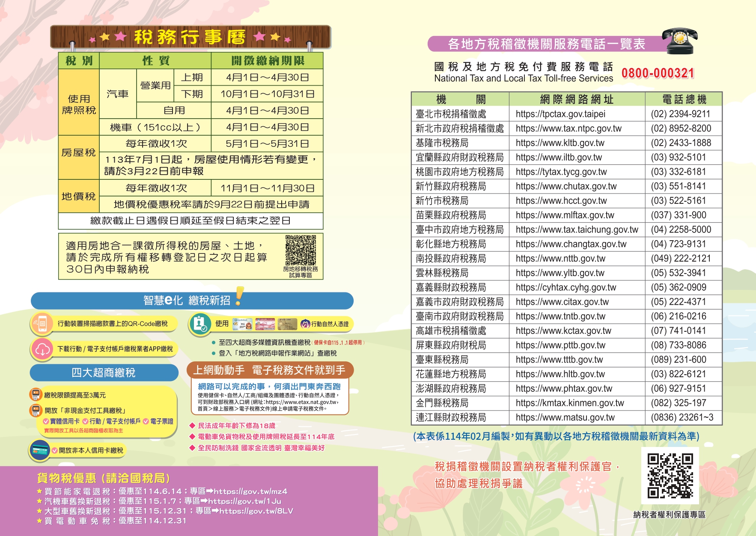Select the 高雄市稅捐稽徵處 agency cell
Viewport: 756px width, 536px height.
[x=460, y=331]
